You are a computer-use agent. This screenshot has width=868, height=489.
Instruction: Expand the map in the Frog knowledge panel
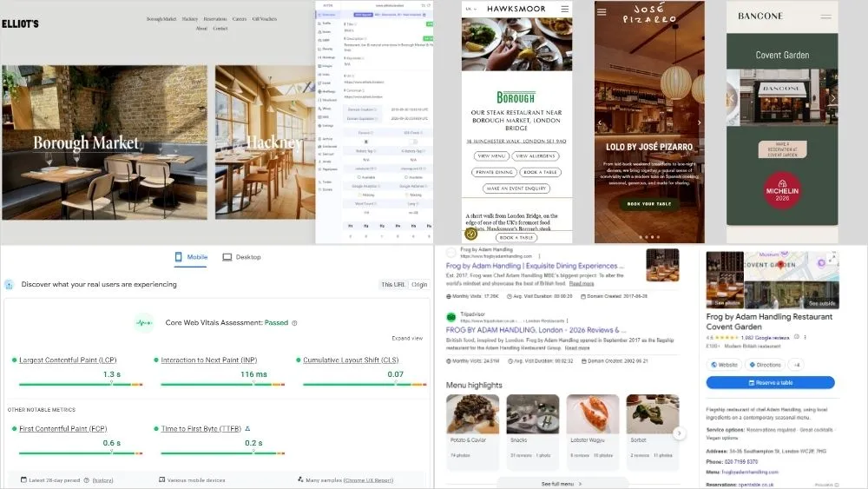832,257
